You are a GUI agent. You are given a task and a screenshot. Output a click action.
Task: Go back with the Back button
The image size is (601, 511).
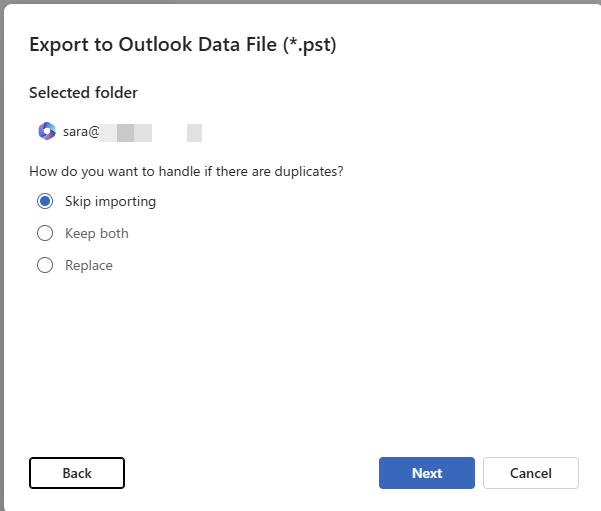77,473
